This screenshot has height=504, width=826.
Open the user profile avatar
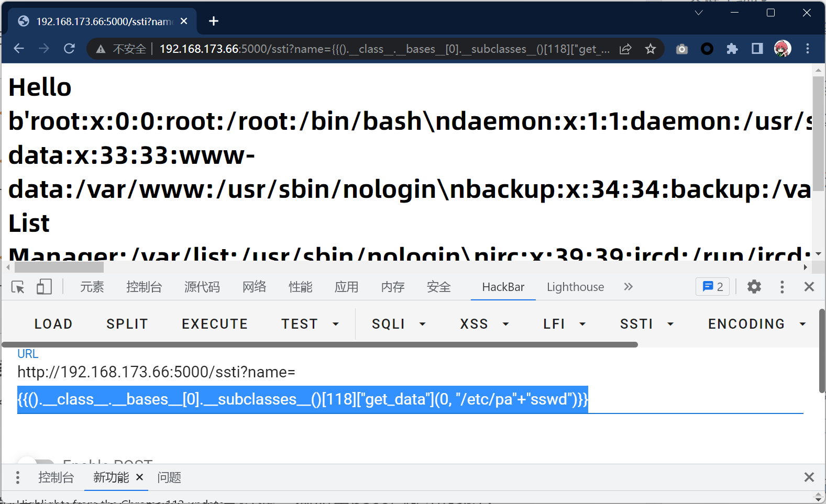782,49
